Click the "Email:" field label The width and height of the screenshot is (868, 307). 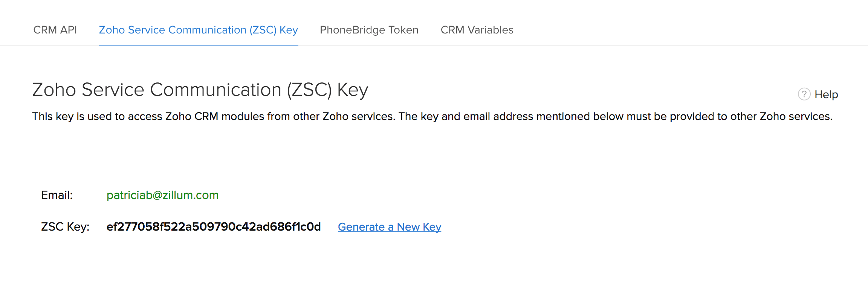tap(57, 195)
